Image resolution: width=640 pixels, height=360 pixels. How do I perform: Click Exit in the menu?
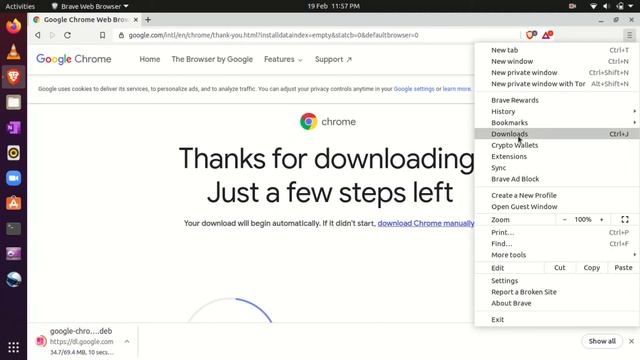point(557,320)
